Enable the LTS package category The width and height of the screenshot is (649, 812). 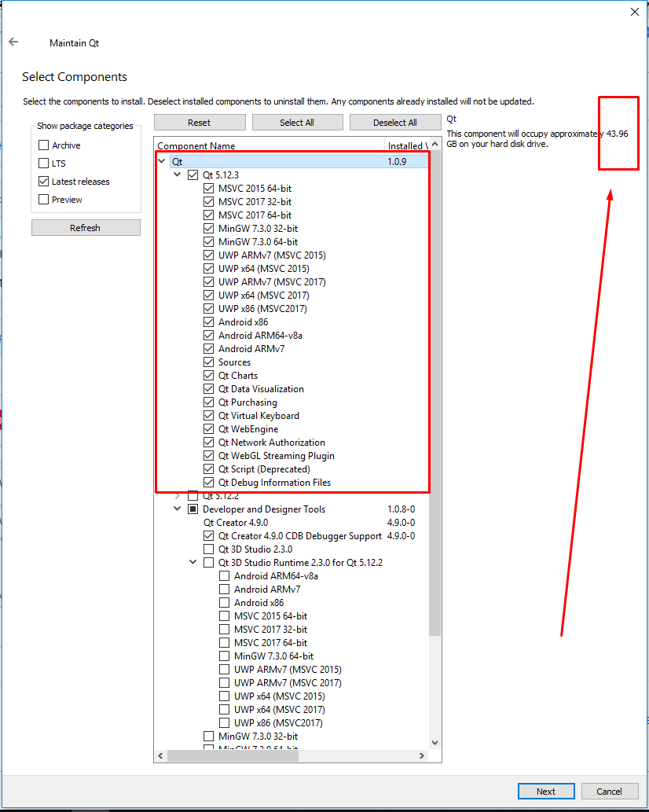click(x=44, y=163)
